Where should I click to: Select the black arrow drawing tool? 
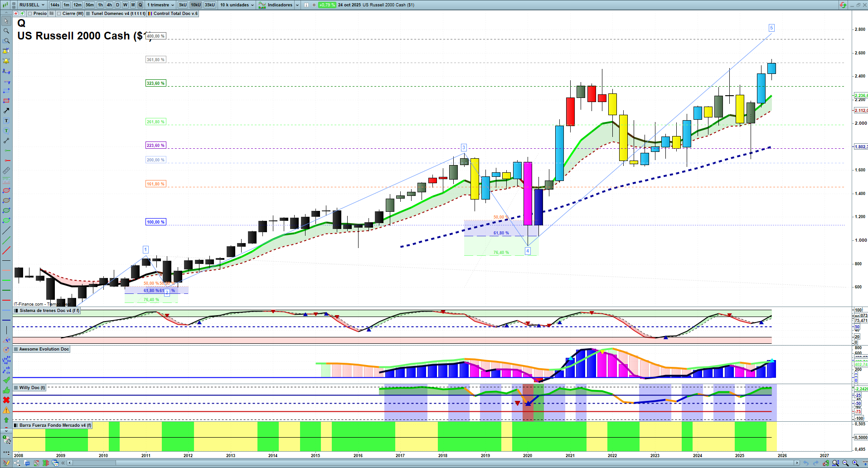(x=6, y=111)
